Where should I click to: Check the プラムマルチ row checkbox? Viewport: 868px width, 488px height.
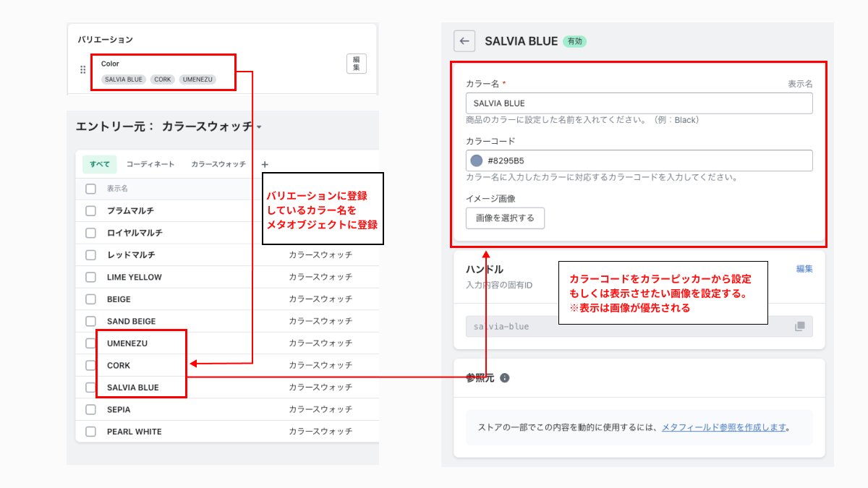(90, 211)
